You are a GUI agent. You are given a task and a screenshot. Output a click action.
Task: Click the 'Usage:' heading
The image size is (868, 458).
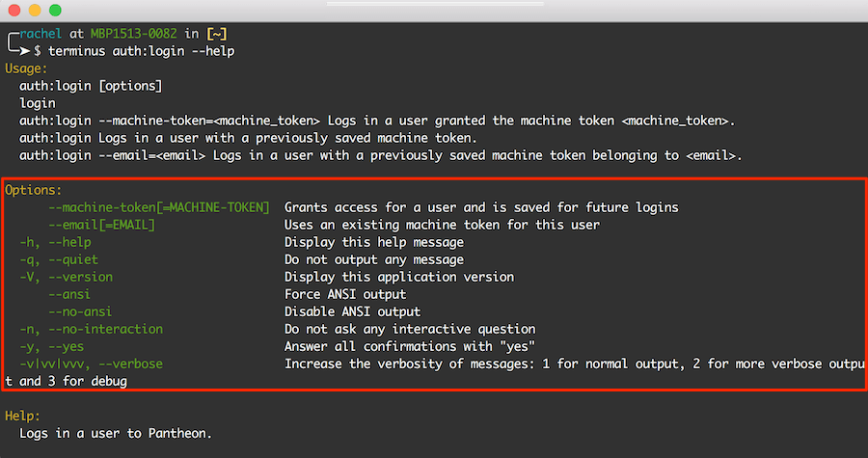pos(26,68)
